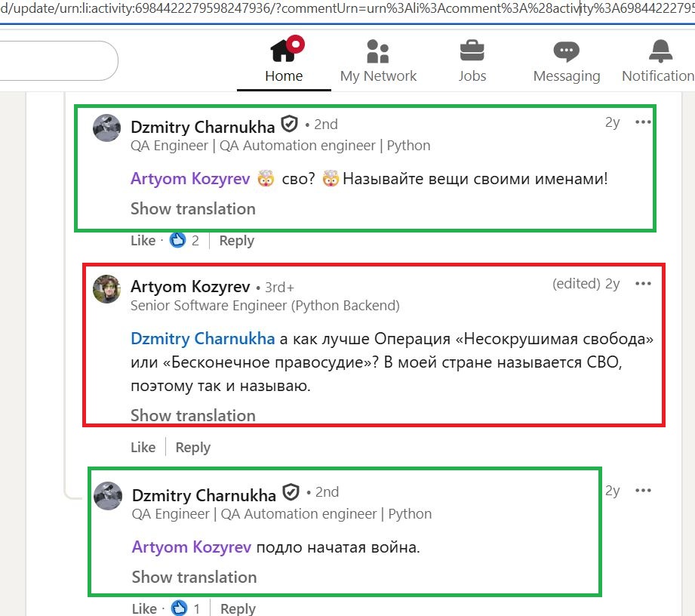Viewport: 695px width, 616px height.
Task: Open options menu on Artyom Kozyrev comment
Action: pos(643,284)
